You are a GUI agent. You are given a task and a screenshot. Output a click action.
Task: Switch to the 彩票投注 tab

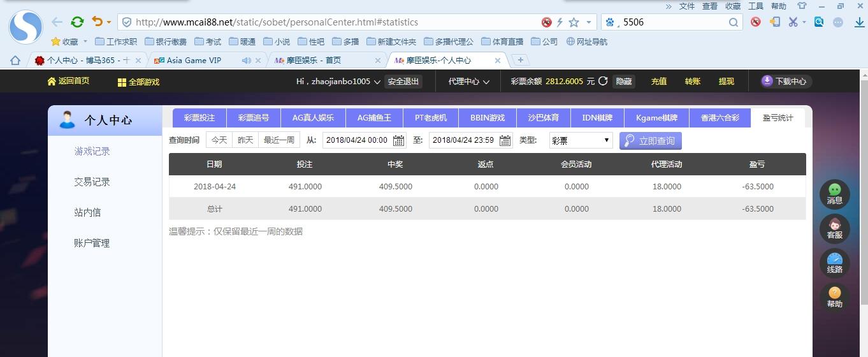click(x=199, y=118)
